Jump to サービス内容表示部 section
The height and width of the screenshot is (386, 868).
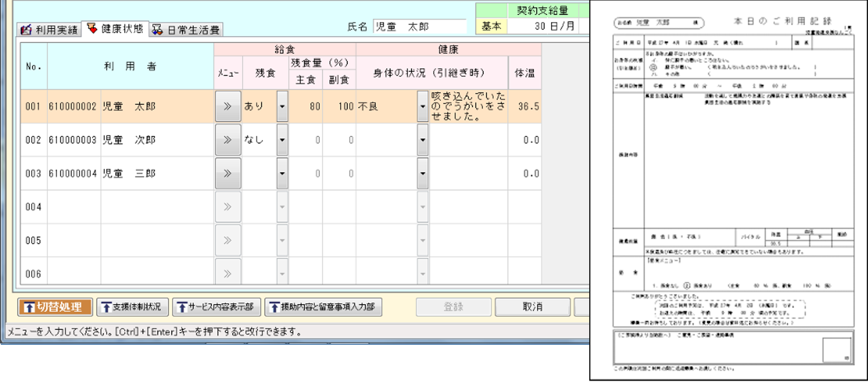pos(216,307)
